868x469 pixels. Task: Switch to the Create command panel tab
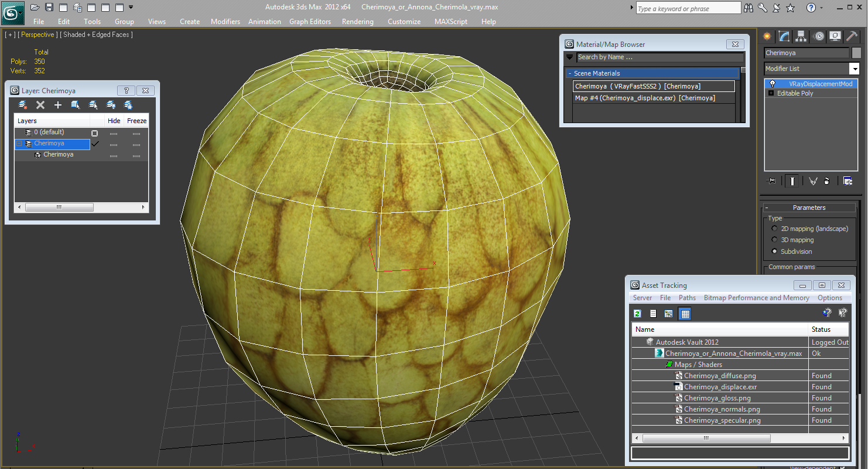pyautogui.click(x=767, y=36)
